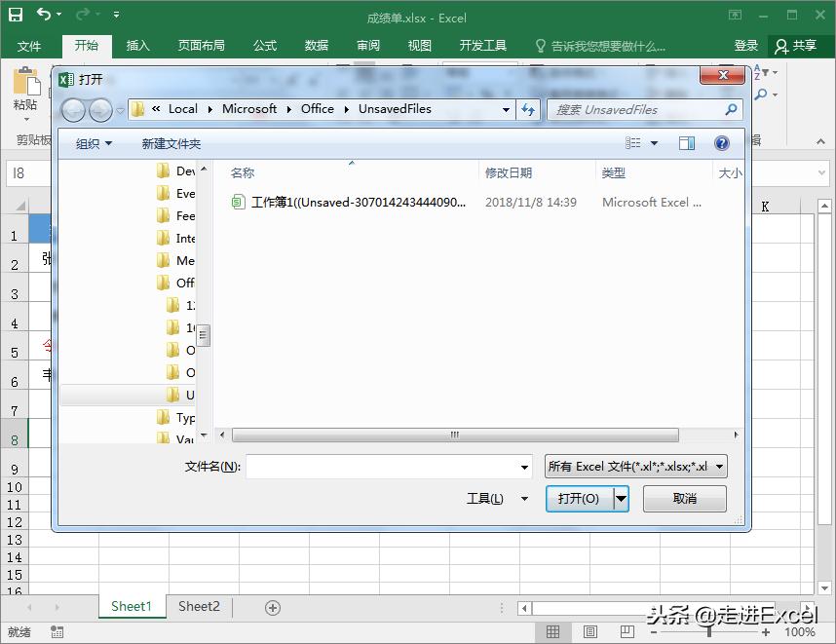836x644 pixels.
Task: Refresh the UnsavedFiles folder view
Action: 527,109
